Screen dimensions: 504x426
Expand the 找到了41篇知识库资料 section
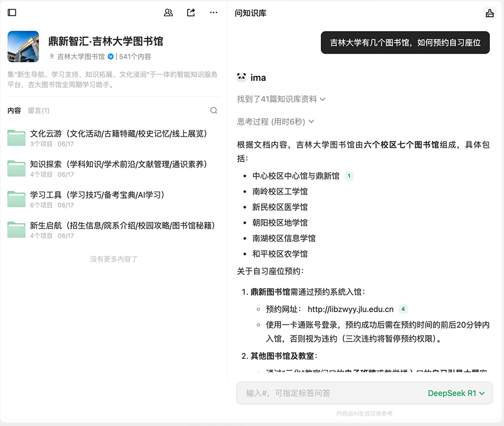coord(281,99)
